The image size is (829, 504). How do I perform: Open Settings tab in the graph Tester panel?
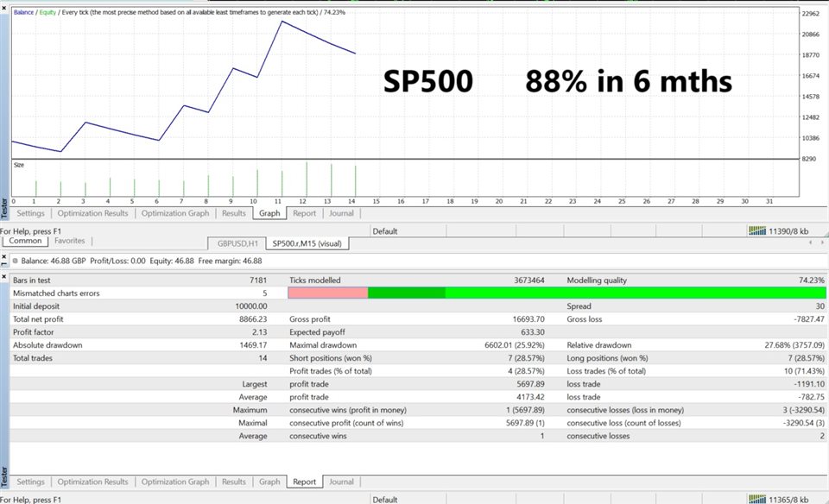click(31, 213)
